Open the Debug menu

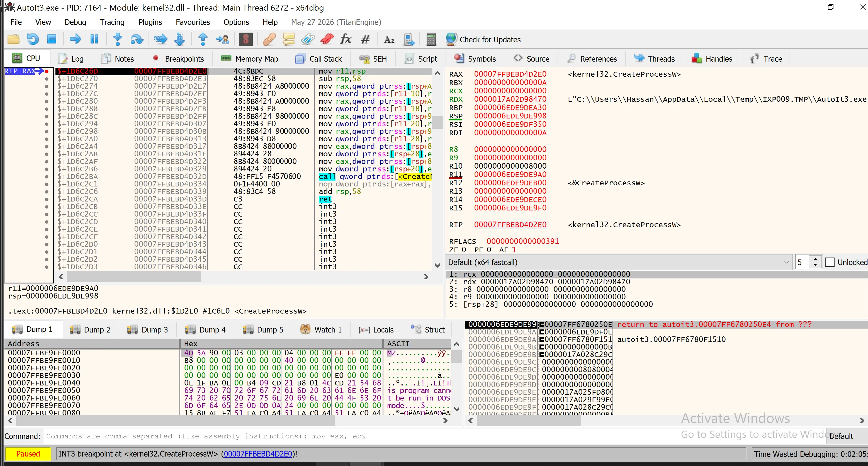(x=75, y=22)
